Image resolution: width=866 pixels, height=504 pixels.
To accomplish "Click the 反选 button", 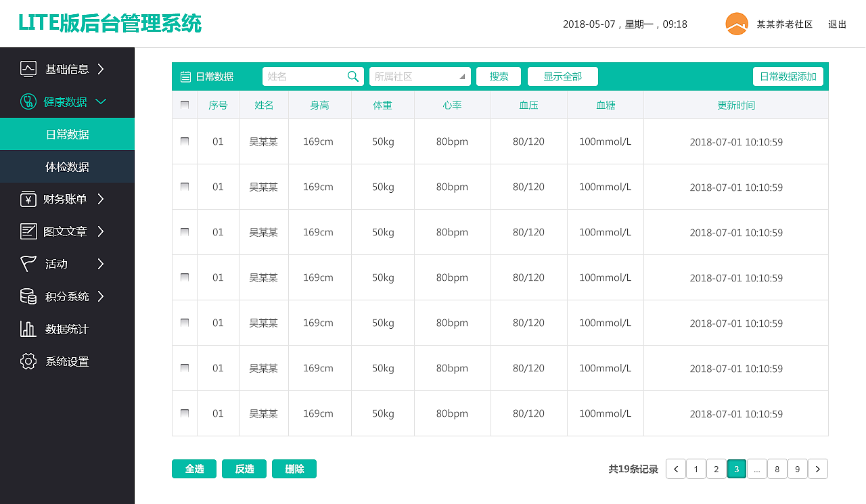I will tap(244, 469).
